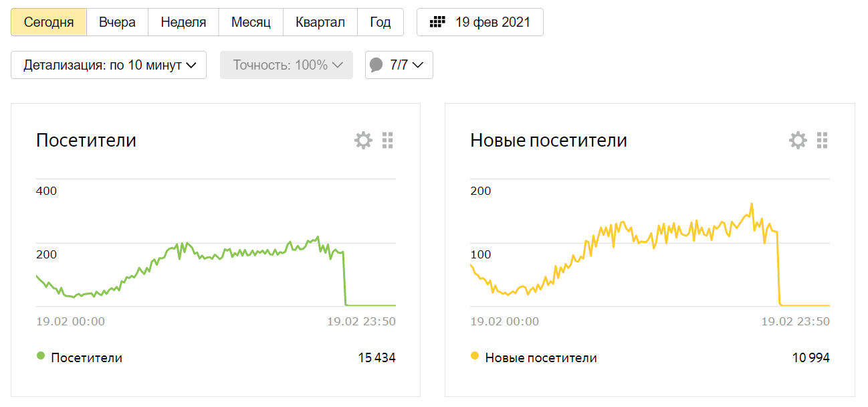
Task: Open settings gear on Посетители widget
Action: (x=363, y=140)
